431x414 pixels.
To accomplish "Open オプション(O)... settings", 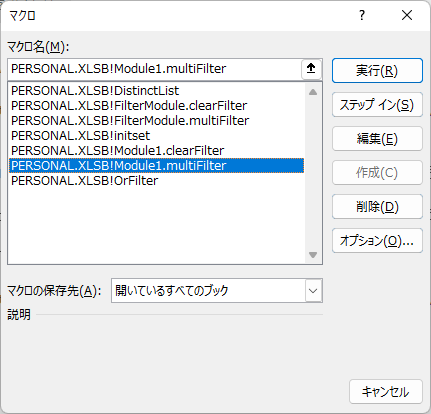I will coord(377,241).
